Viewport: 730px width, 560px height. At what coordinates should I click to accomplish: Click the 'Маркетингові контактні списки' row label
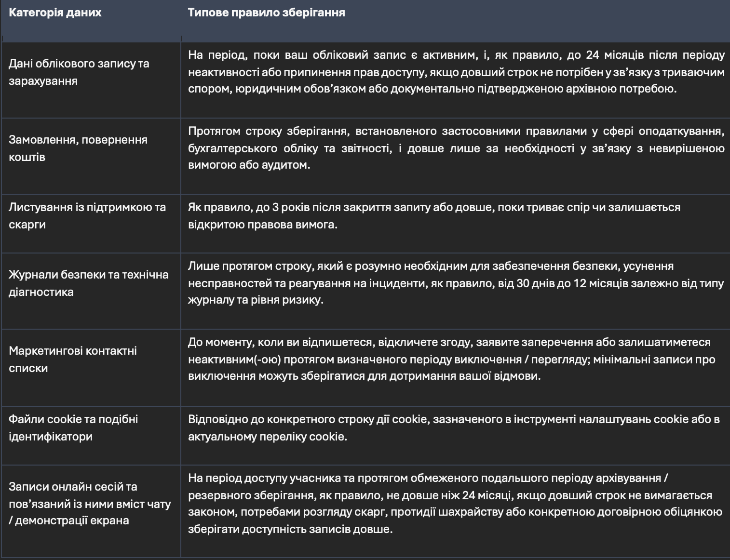pyautogui.click(x=73, y=359)
